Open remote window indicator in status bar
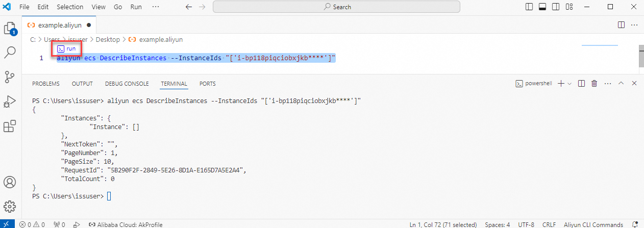 7,224
